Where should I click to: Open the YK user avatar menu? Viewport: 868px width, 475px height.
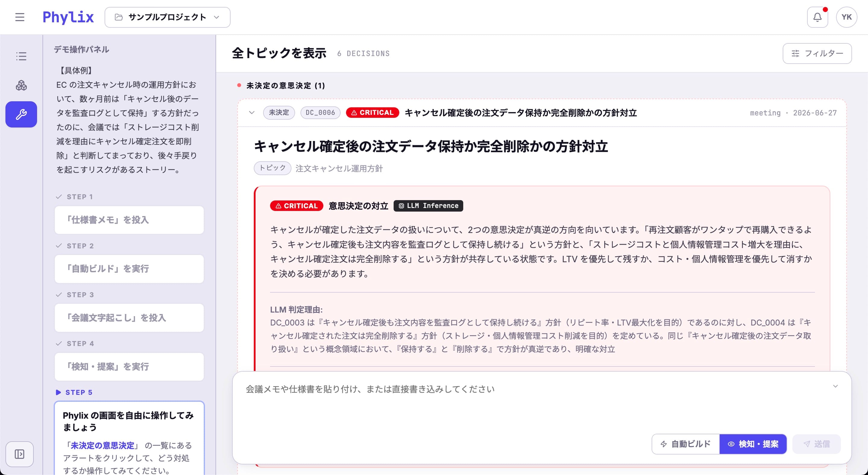pos(846,17)
